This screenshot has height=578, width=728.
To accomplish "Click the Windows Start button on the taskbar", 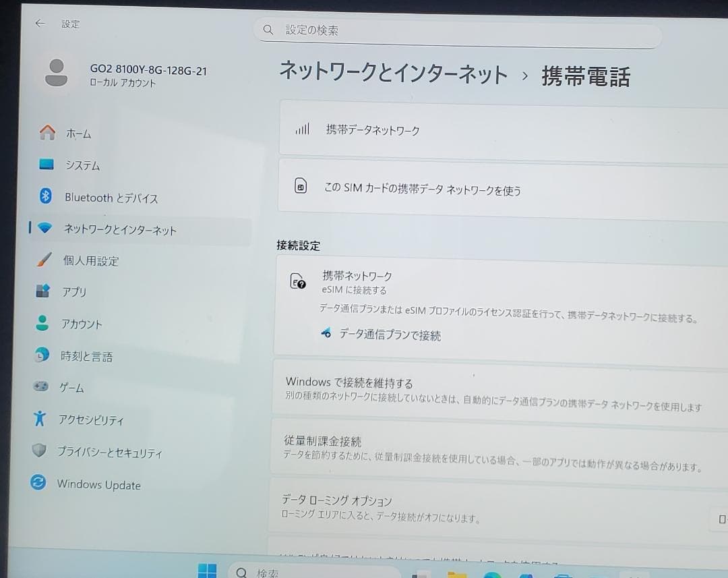I will (208, 570).
